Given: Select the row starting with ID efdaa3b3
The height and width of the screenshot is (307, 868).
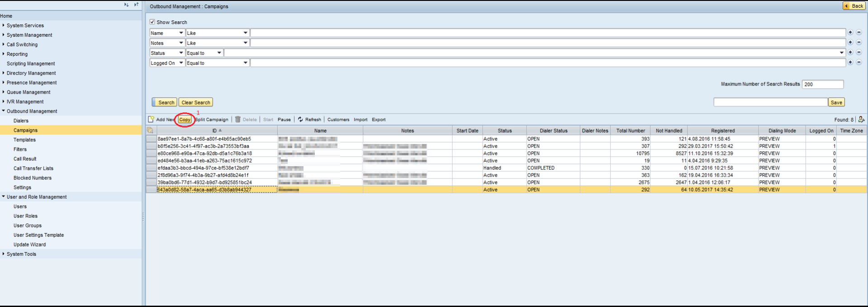Looking at the screenshot, I should point(151,168).
